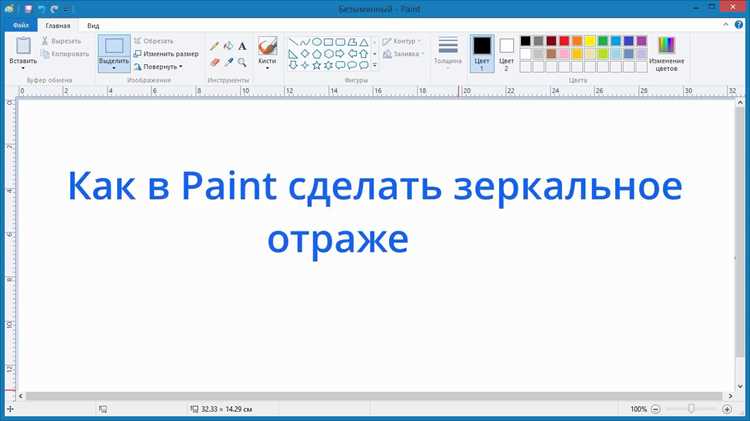The width and height of the screenshot is (750, 421).
Task: Collapse the ribbon with the chevron
Action: click(726, 25)
